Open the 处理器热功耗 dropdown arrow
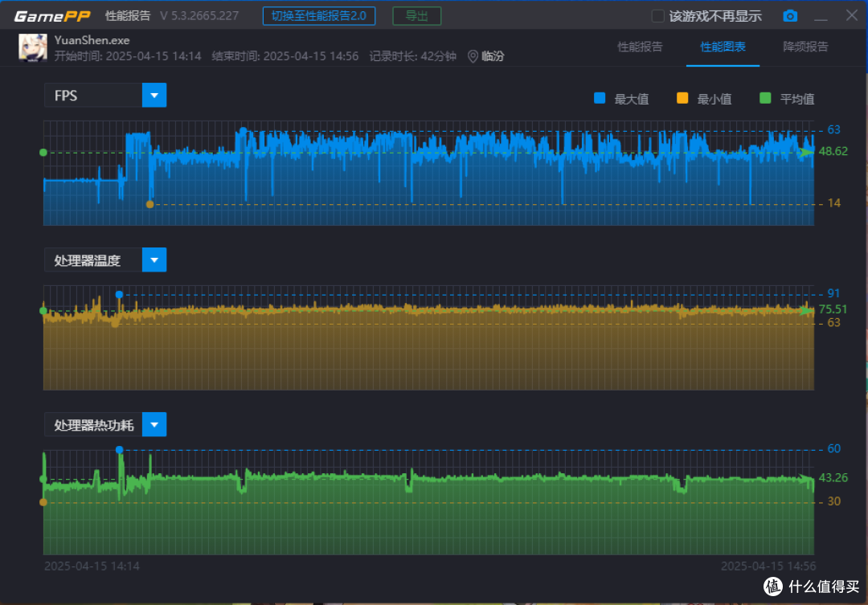This screenshot has height=605, width=868. point(154,424)
